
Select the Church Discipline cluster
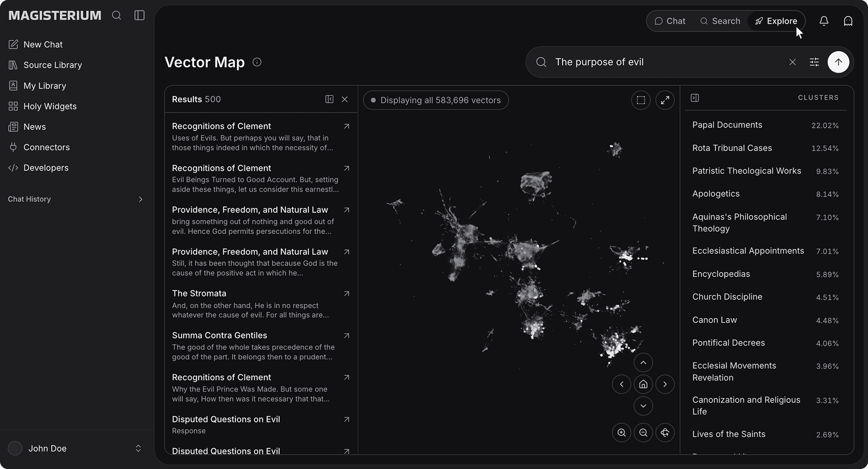pyautogui.click(x=766, y=297)
